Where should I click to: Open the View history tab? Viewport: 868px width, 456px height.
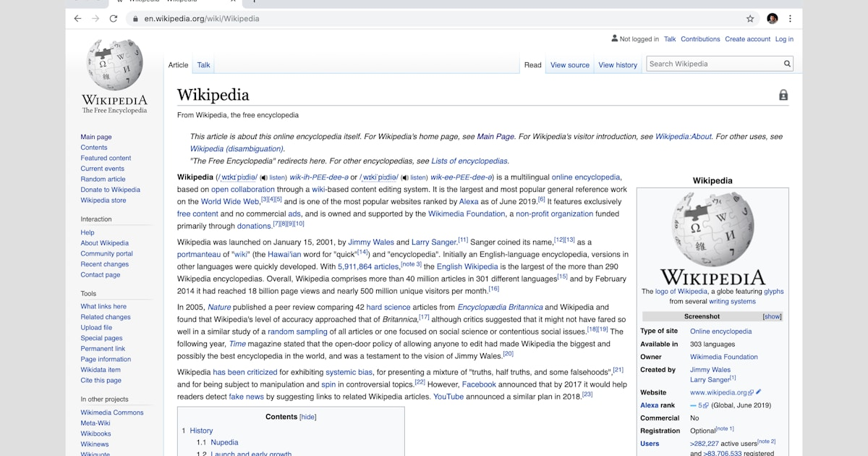(617, 65)
